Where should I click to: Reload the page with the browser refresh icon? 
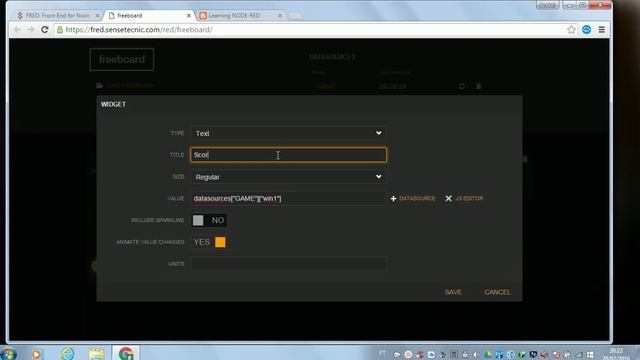[45, 30]
